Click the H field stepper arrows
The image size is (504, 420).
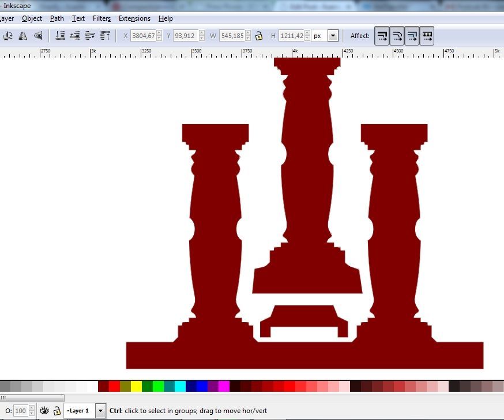pos(307,36)
